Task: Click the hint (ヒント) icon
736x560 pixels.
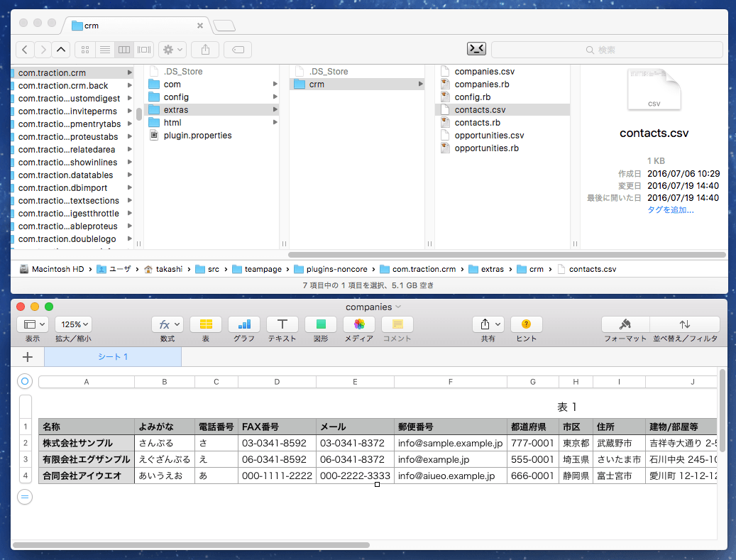Action: tap(526, 324)
